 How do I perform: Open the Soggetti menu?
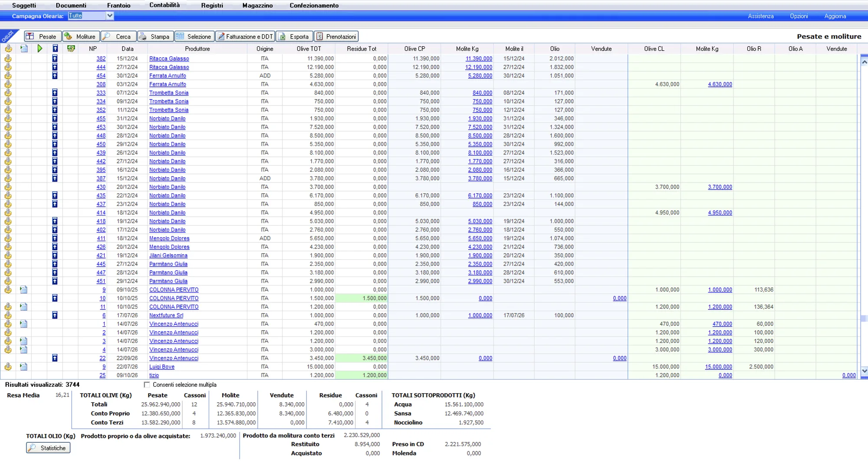pyautogui.click(x=24, y=5)
